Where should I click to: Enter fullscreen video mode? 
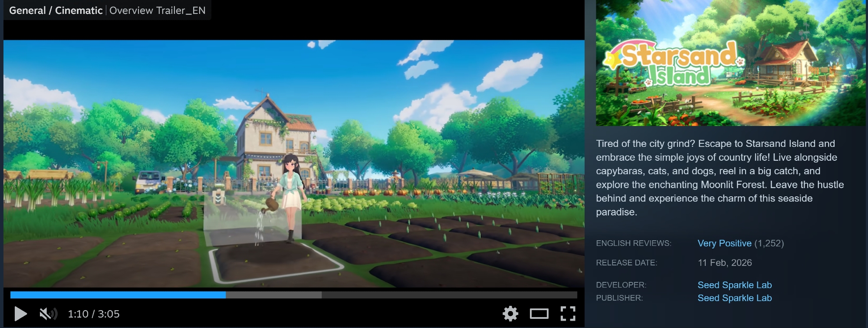(x=568, y=313)
